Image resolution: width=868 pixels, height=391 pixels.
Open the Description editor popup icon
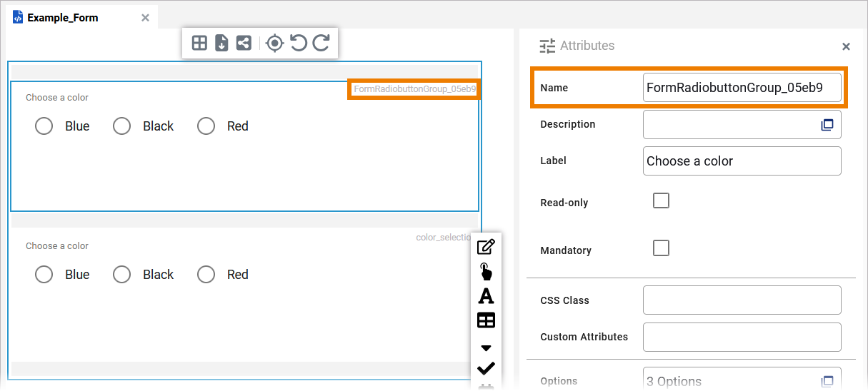(x=827, y=125)
